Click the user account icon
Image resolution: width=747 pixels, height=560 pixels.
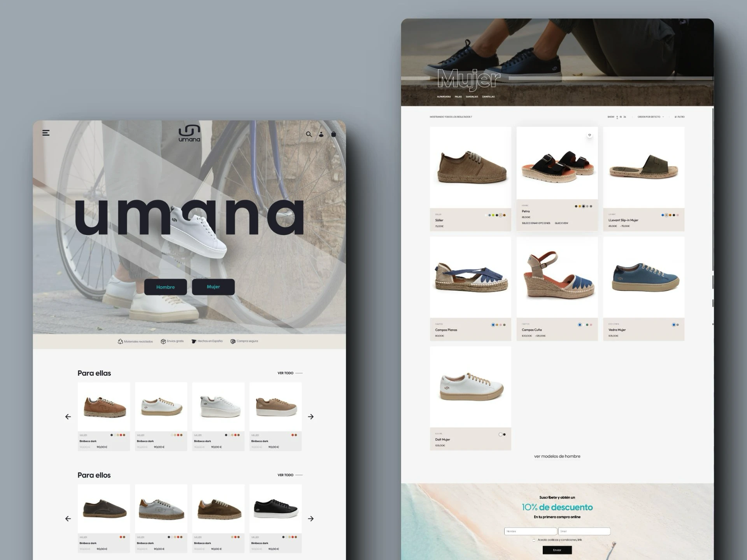coord(321,134)
